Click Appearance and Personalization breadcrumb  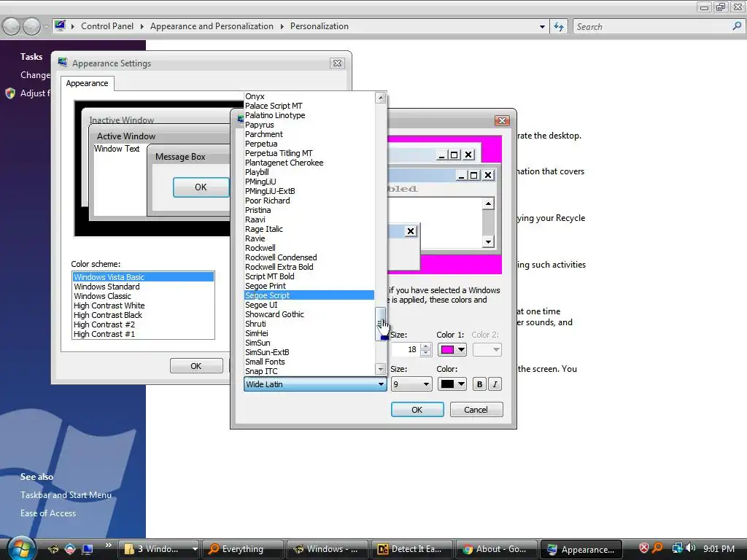(212, 26)
